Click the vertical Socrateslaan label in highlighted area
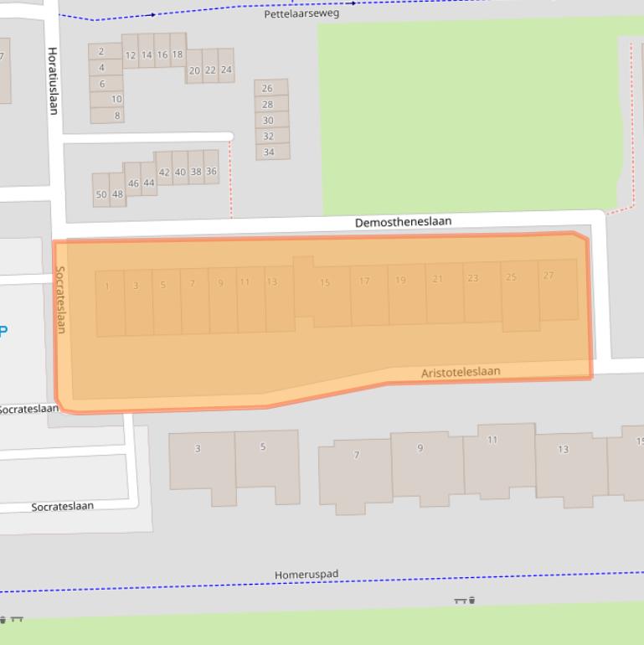The image size is (644, 645). pos(60,299)
